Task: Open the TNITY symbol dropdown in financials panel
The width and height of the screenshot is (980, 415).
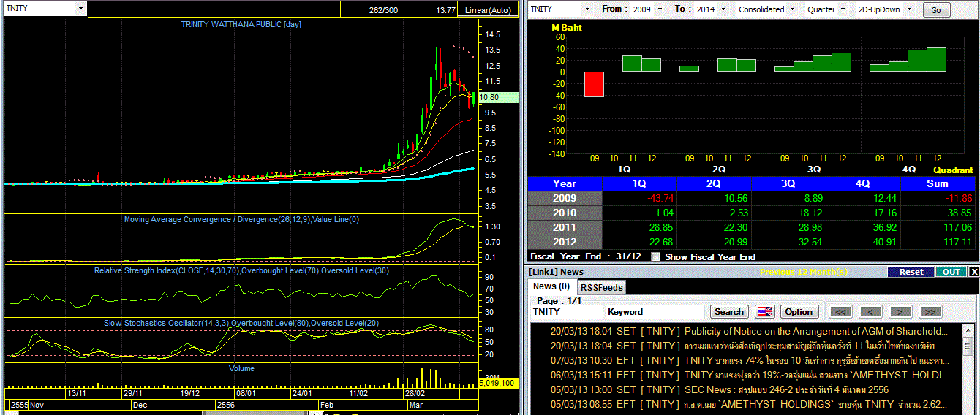Action: point(587,9)
